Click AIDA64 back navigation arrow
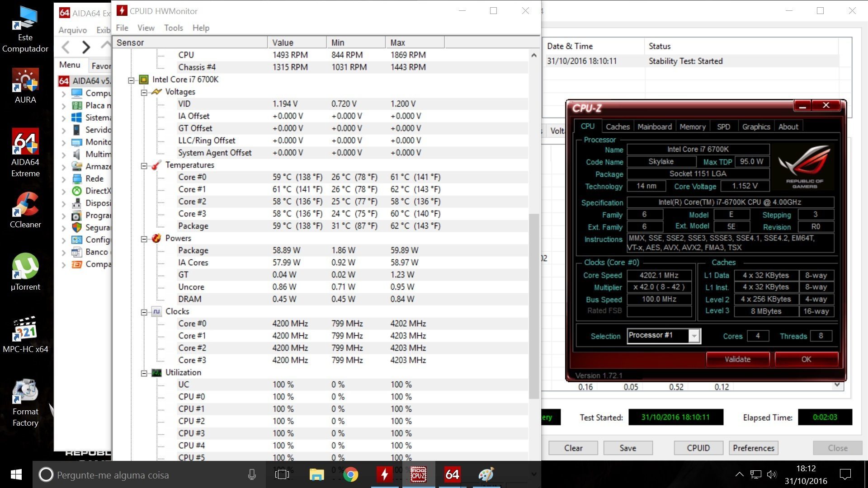This screenshot has height=488, width=868. point(66,47)
